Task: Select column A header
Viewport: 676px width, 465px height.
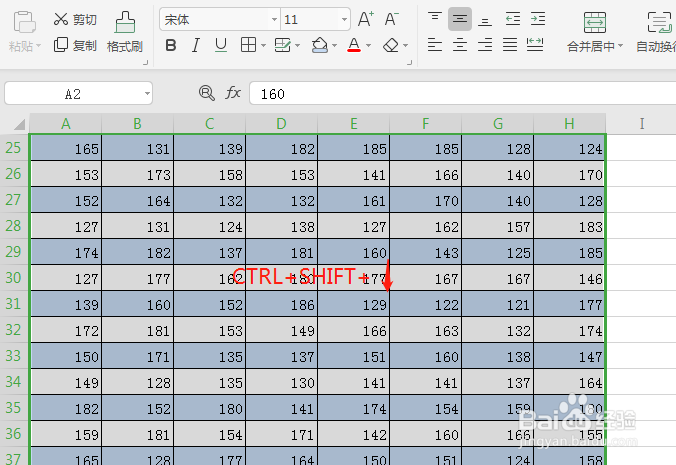Action: click(66, 124)
